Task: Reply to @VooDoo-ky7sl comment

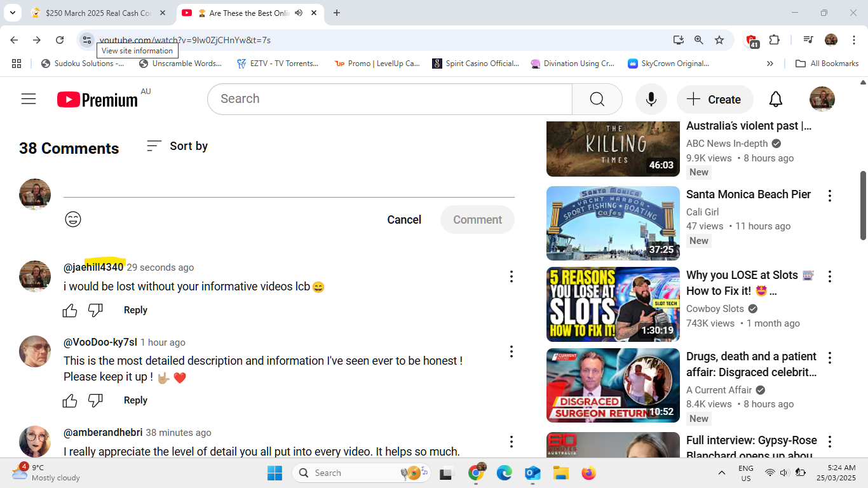Action: [x=135, y=400]
